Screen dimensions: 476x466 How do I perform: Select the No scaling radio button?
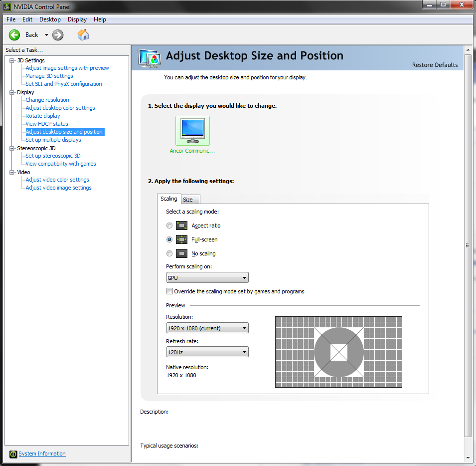[x=169, y=253]
